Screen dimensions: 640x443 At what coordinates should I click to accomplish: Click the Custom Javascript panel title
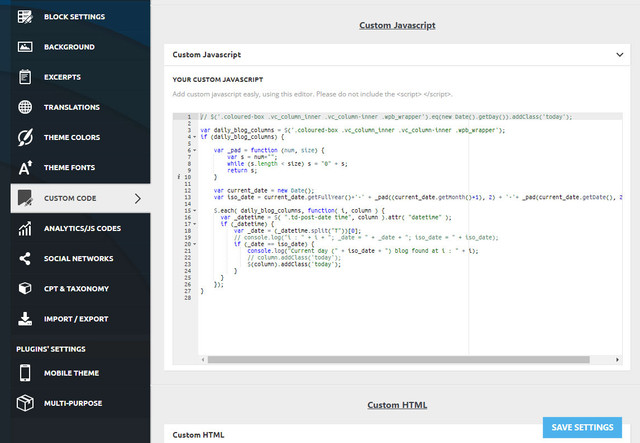(207, 55)
